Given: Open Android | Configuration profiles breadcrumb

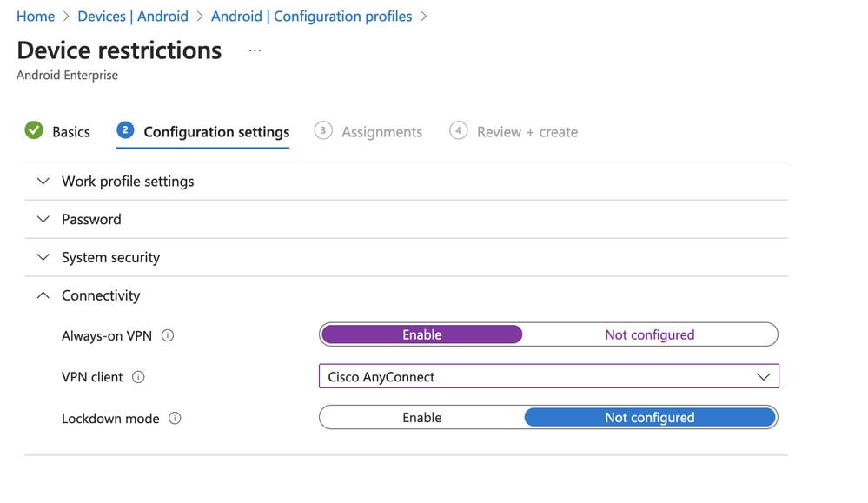Looking at the screenshot, I should pyautogui.click(x=311, y=17).
